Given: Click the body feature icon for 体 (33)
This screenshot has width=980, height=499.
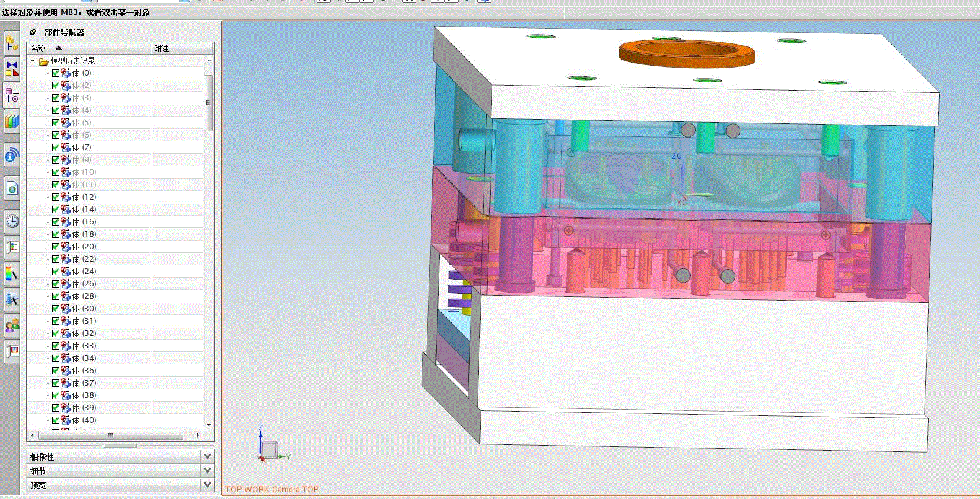Looking at the screenshot, I should 66,346.
